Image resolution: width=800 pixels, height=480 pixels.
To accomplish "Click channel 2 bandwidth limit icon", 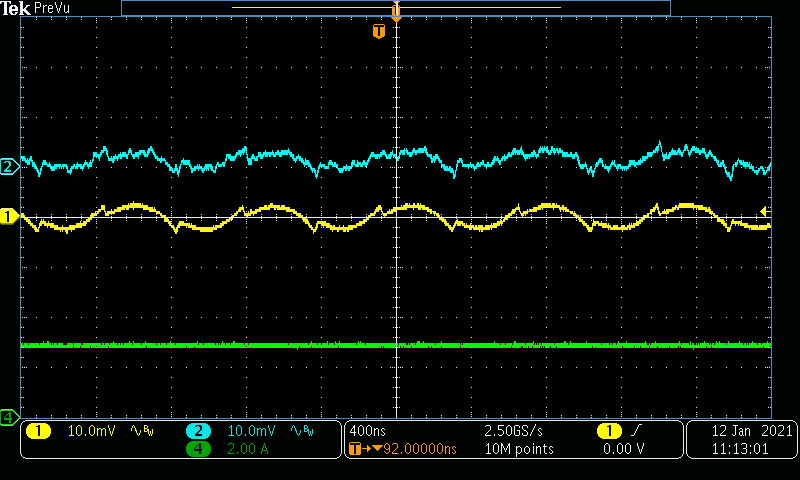I will coord(304,431).
